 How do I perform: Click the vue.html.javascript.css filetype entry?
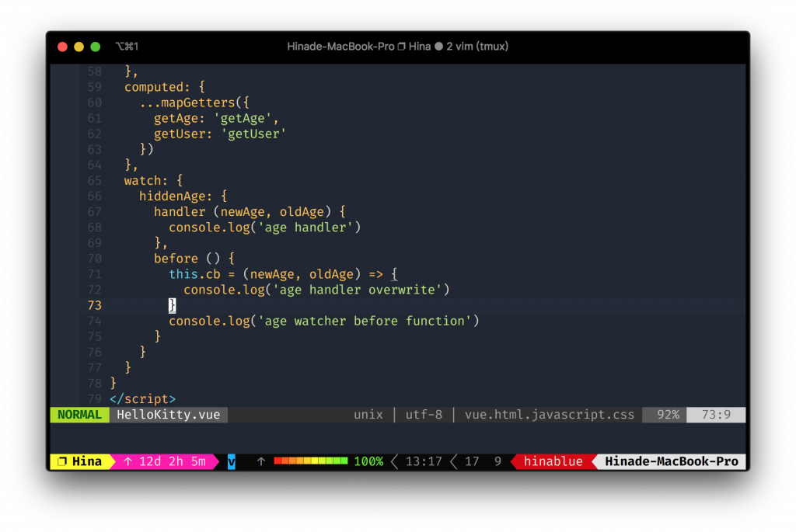[x=550, y=415]
